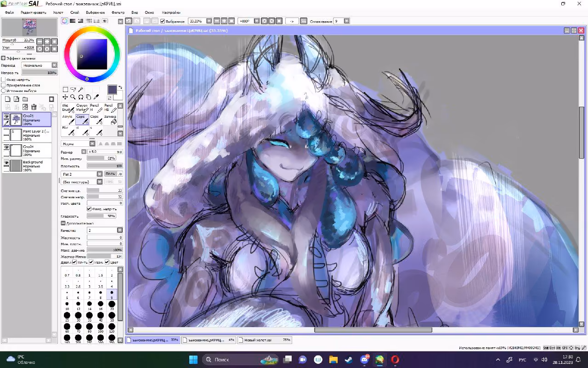Adjust the Плотность density slider

tap(105, 166)
